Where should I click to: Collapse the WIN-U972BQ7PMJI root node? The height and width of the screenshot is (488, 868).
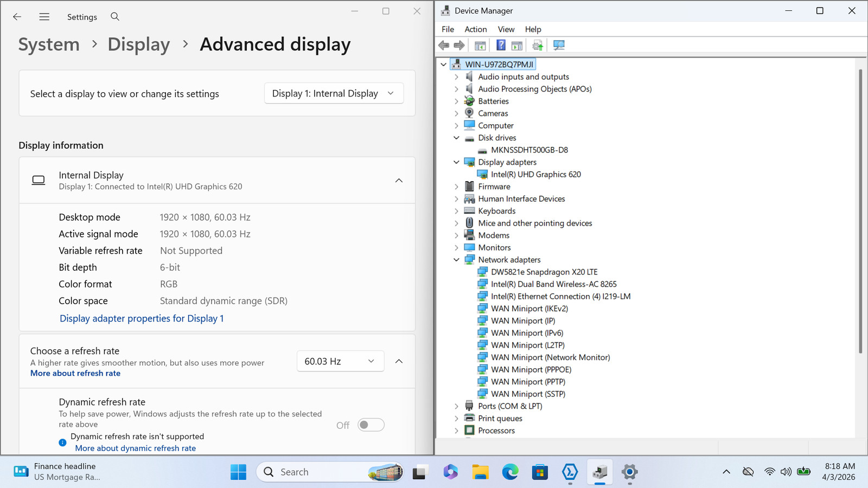tap(444, 65)
